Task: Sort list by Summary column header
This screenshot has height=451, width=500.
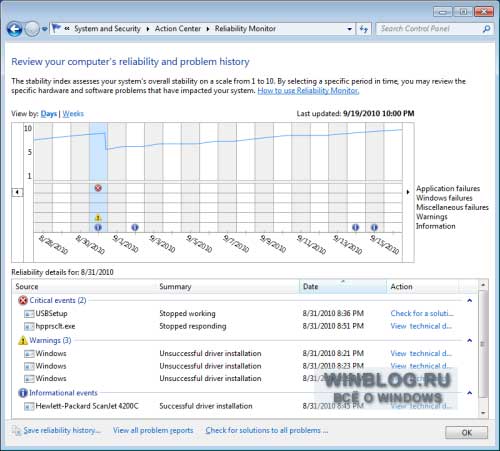Action: tap(228, 286)
